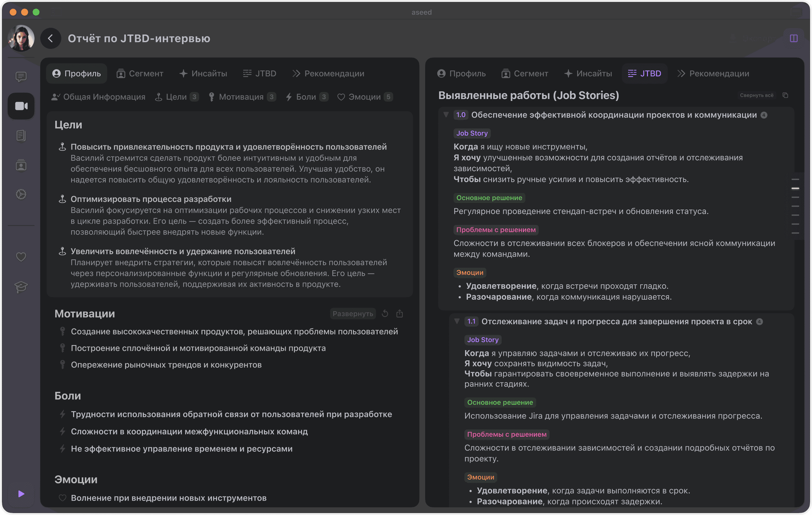Switch to the Инсайты tab in left panel
The image size is (812, 515).
point(203,73)
